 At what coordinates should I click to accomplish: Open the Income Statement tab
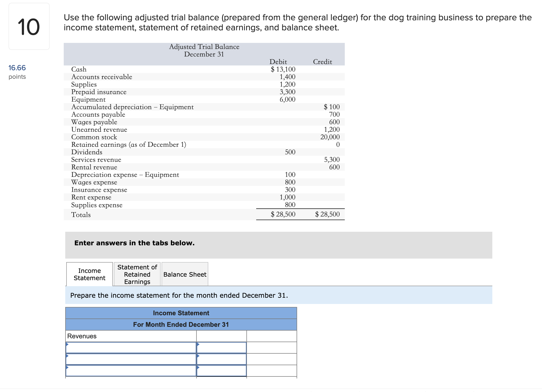89,274
